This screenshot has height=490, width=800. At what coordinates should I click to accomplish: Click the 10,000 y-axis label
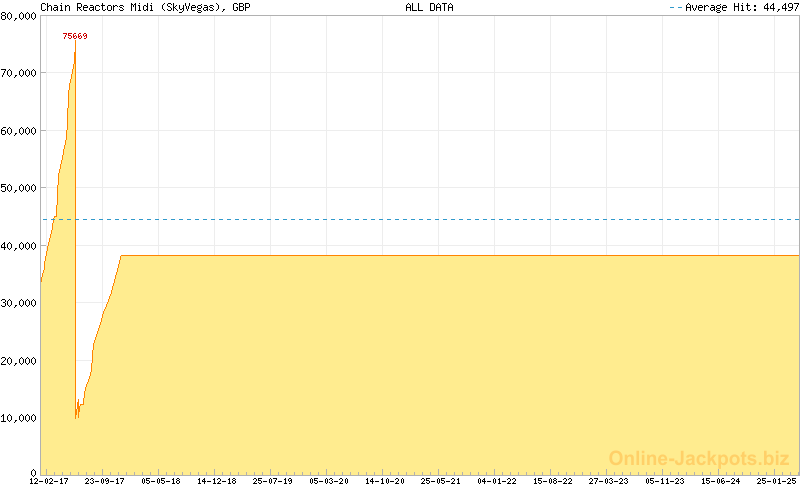[19, 417]
